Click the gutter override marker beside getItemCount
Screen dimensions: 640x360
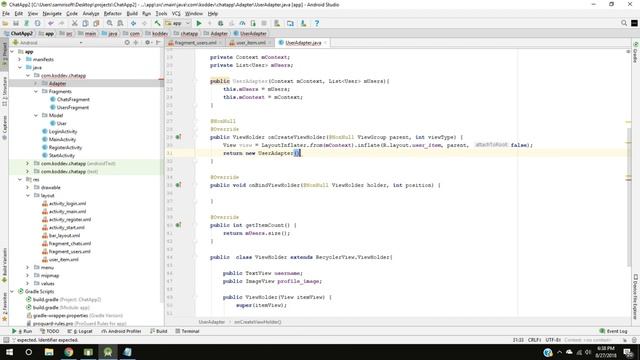[178, 225]
